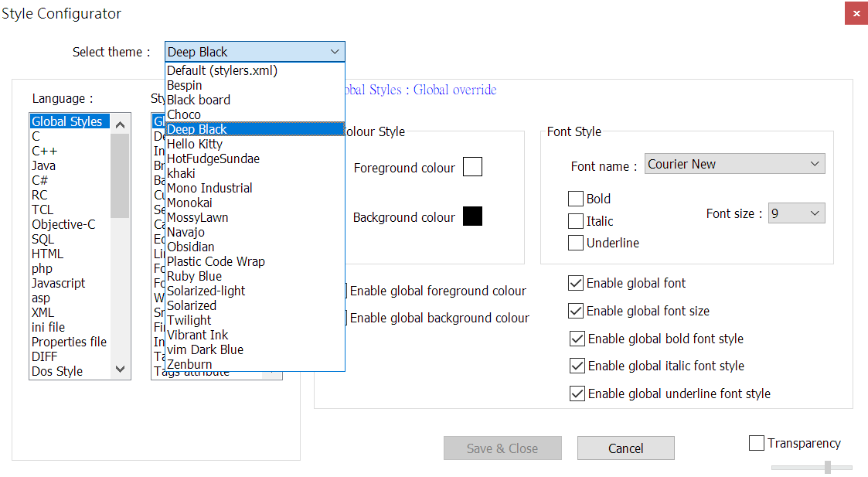Disable Enable global bold font style
The height and width of the screenshot is (477, 868).
pos(577,338)
